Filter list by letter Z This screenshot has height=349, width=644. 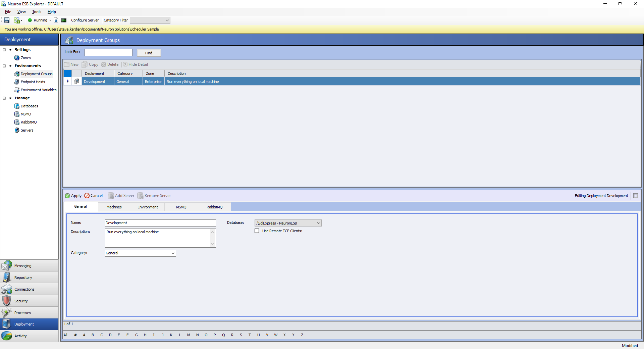(x=302, y=335)
